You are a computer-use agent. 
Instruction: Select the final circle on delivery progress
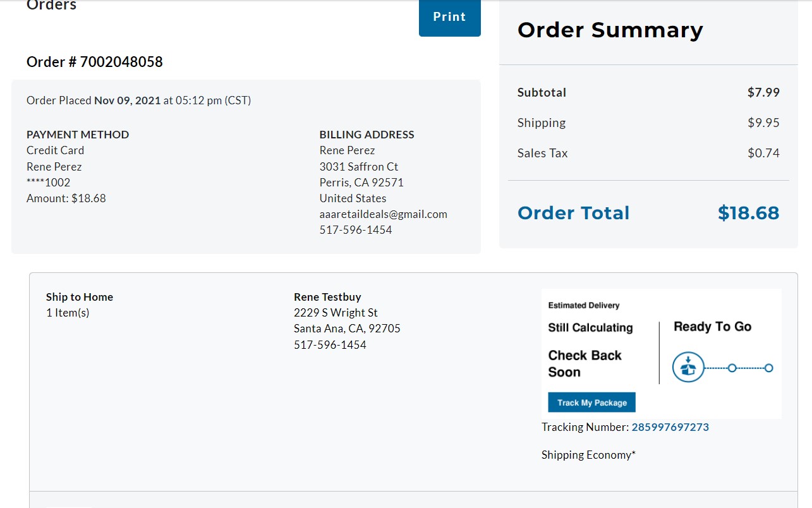[x=768, y=368]
